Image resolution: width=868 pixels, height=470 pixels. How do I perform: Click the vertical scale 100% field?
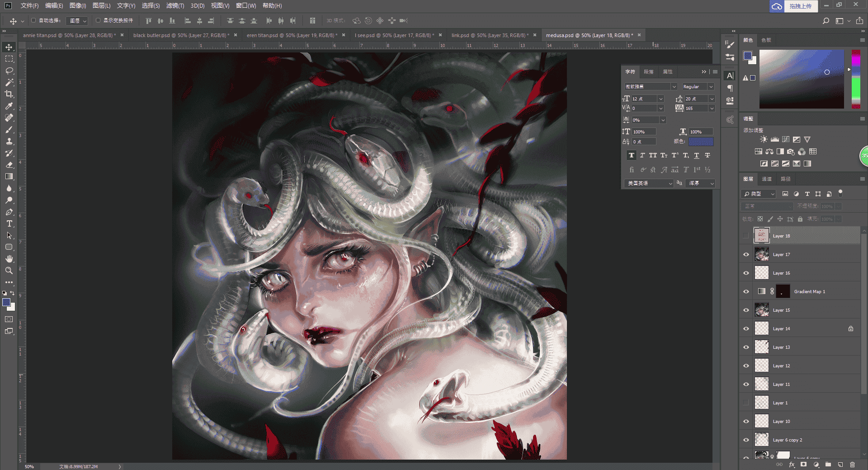click(x=644, y=132)
